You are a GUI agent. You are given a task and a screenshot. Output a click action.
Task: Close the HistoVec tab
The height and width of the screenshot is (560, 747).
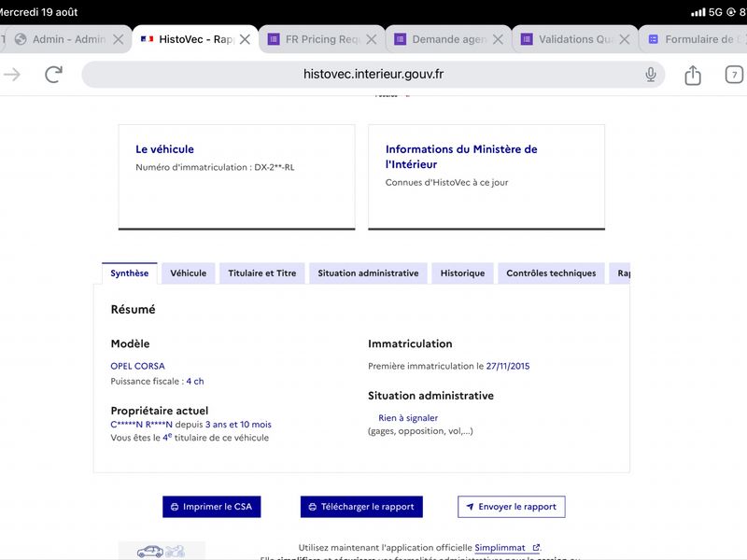coord(245,39)
